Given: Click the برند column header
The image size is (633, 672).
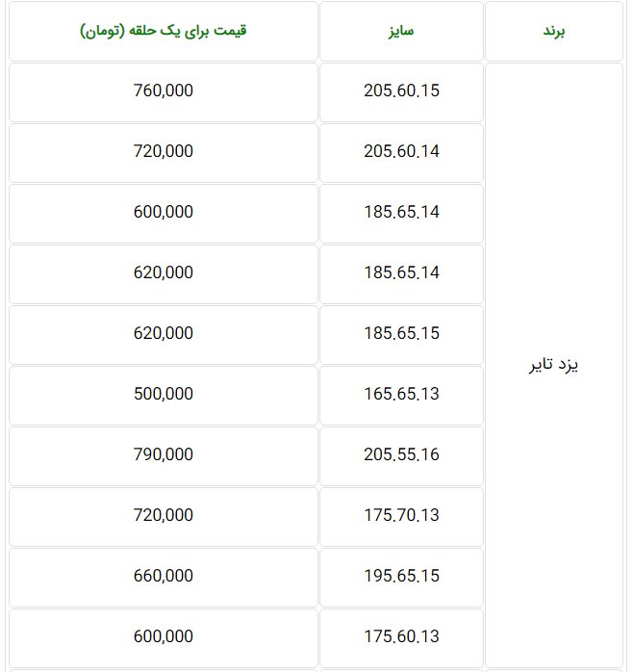Looking at the screenshot, I should [x=555, y=31].
